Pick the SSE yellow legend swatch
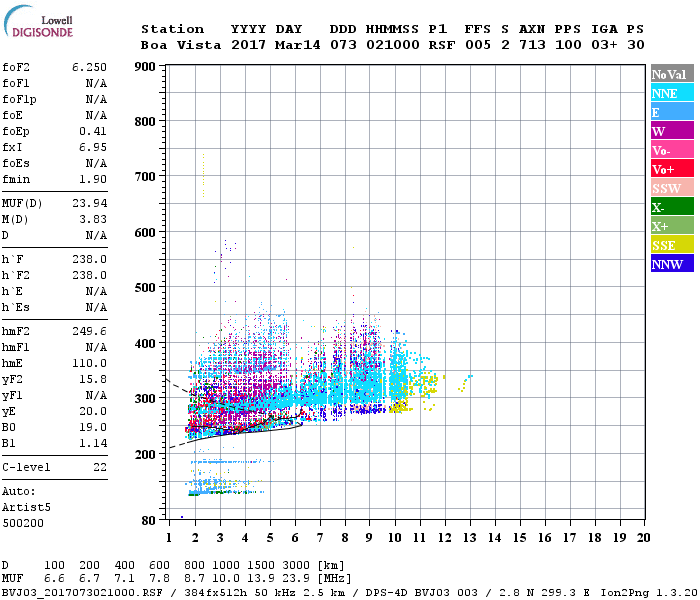700x600 pixels. [x=671, y=245]
